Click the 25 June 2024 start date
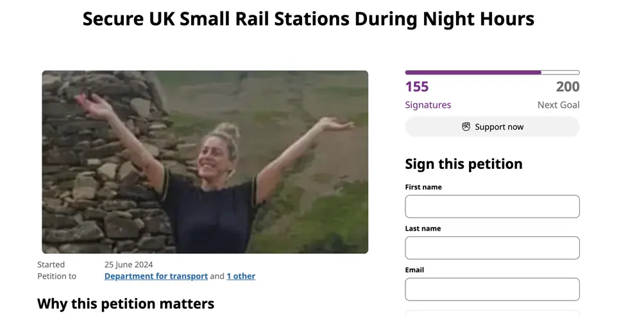The image size is (644, 316). click(128, 265)
